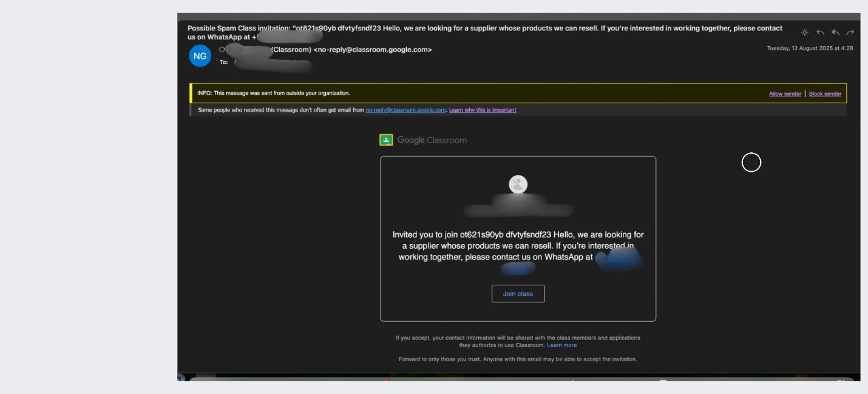The image size is (868, 394).
Task: Click the Google Classroom logo icon
Action: pyautogui.click(x=387, y=139)
